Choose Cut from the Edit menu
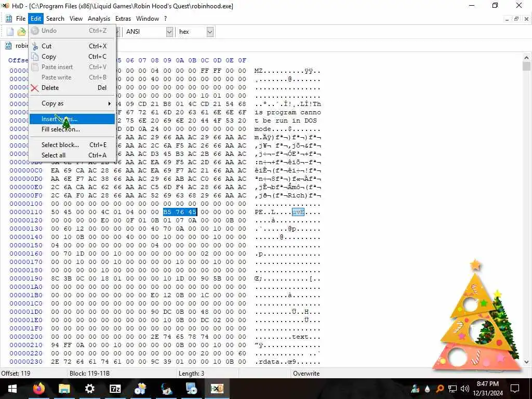The height and width of the screenshot is (399, 532). tap(72, 46)
